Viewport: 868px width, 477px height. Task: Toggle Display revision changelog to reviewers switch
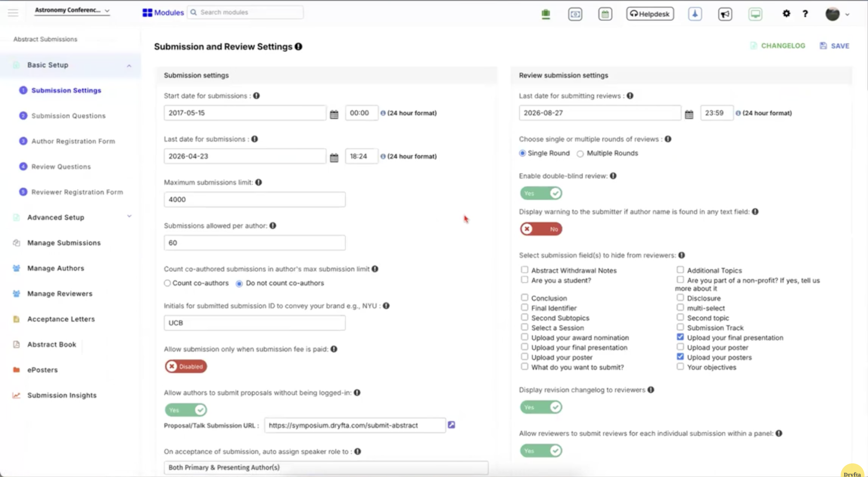(x=541, y=407)
